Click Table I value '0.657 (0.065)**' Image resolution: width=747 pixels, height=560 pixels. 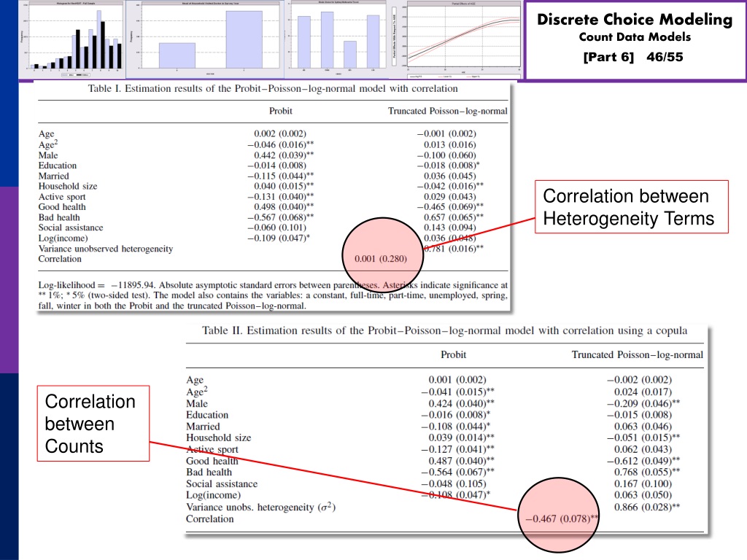point(454,217)
